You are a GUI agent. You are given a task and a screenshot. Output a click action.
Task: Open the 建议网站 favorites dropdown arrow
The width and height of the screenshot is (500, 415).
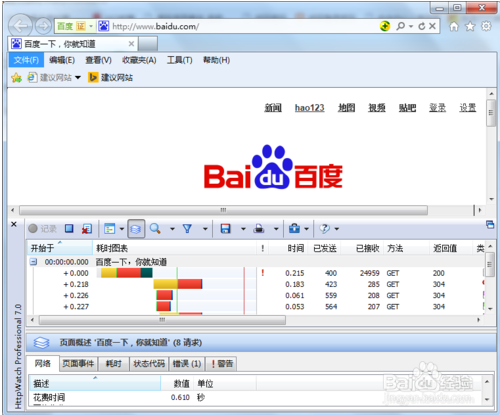pyautogui.click(x=78, y=78)
